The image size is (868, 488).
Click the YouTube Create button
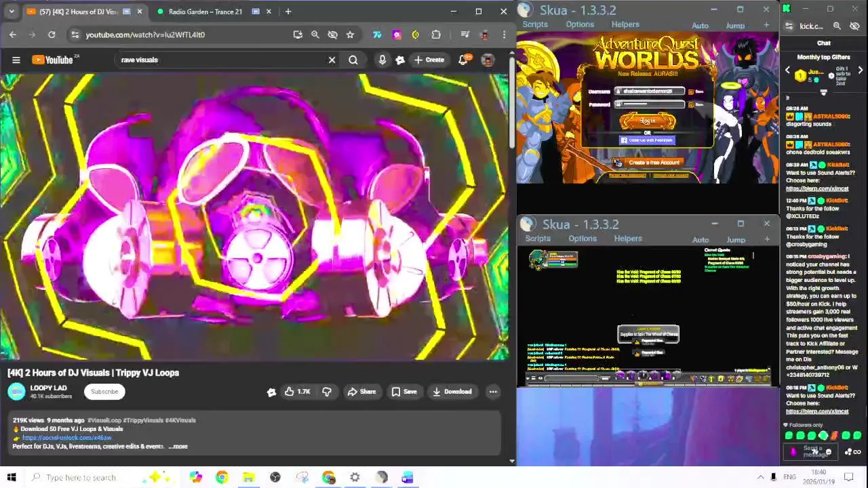(429, 60)
